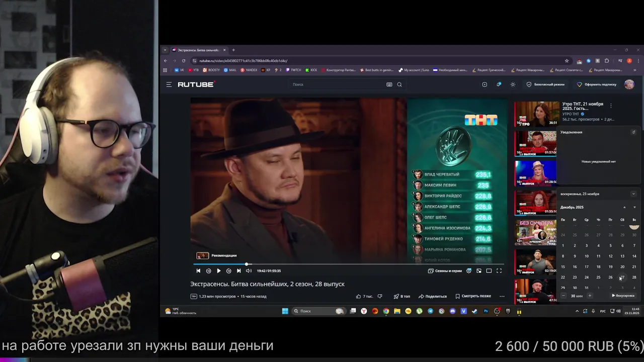Increase focus time plus button
The height and width of the screenshot is (362, 644).
(589, 296)
